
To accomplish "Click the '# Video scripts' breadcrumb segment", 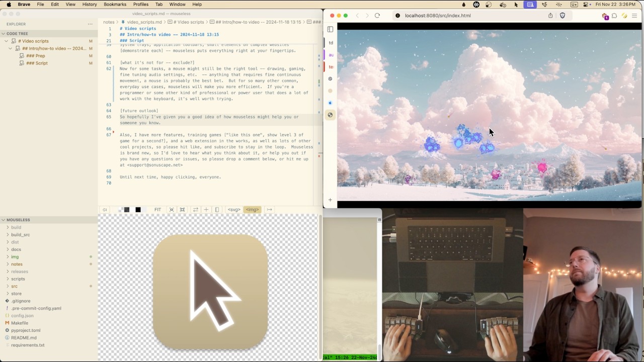I will click(x=188, y=22).
